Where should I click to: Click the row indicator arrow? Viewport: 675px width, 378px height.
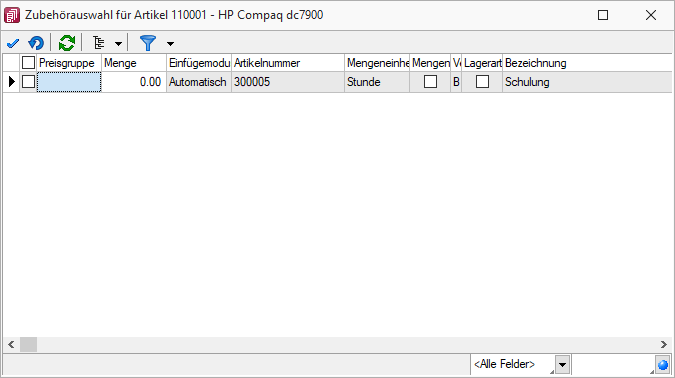(12, 82)
